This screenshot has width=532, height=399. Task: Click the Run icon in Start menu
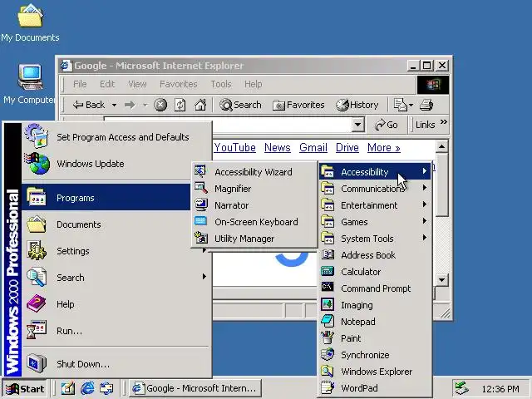click(x=37, y=330)
